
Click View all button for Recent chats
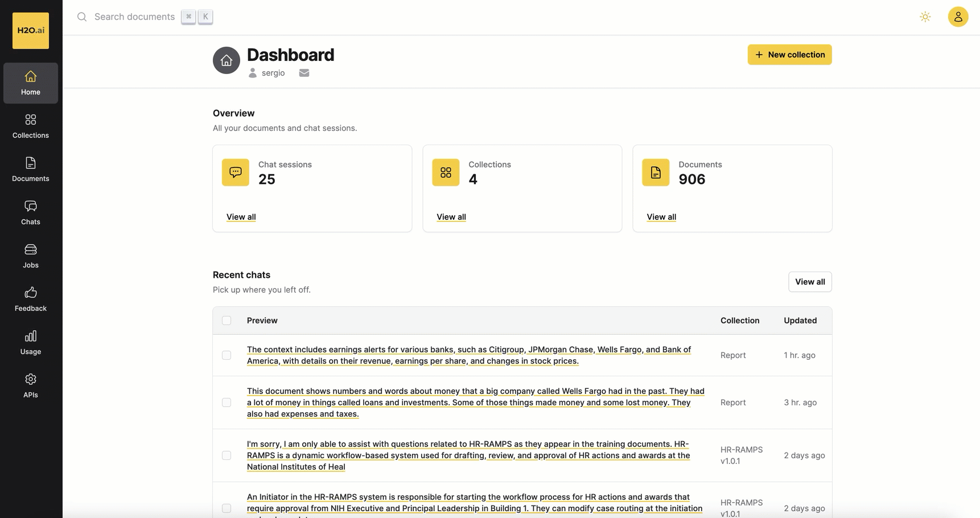point(810,282)
